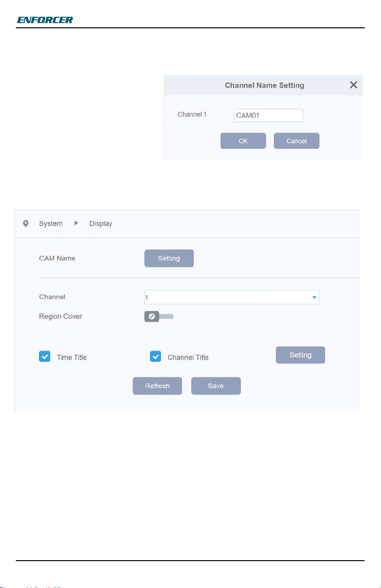Close the Channel Name Setting dialog
Viewport: 381px width, 588px height.
353,85
